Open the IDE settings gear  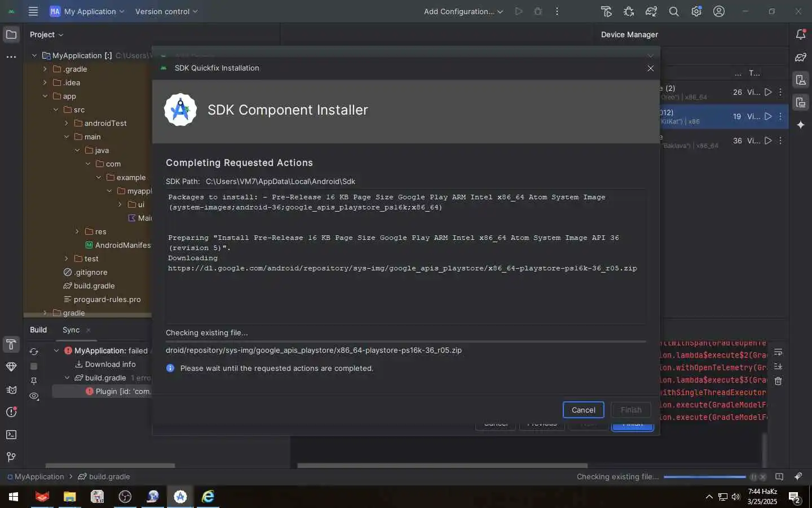[x=696, y=11]
